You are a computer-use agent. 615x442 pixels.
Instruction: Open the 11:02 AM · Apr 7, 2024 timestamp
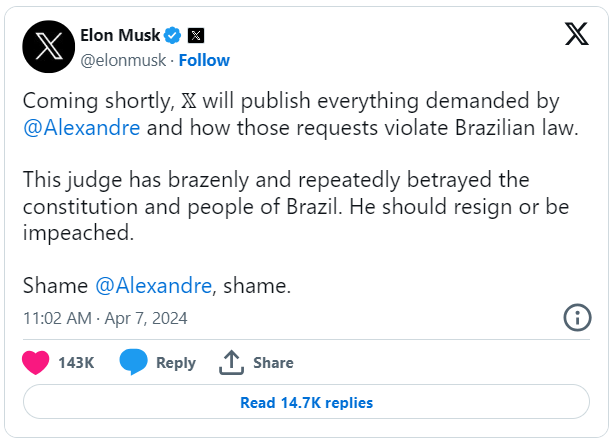(x=105, y=318)
